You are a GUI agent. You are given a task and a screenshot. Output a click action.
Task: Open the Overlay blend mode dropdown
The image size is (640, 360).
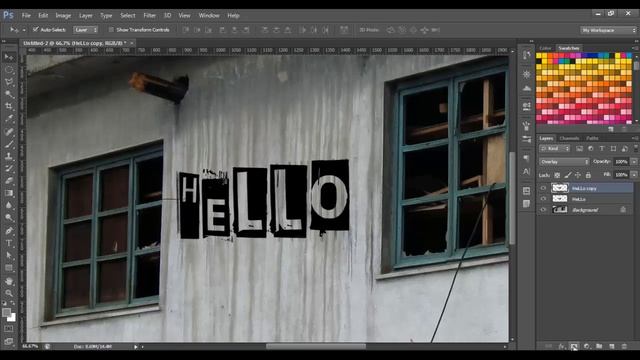pos(564,162)
